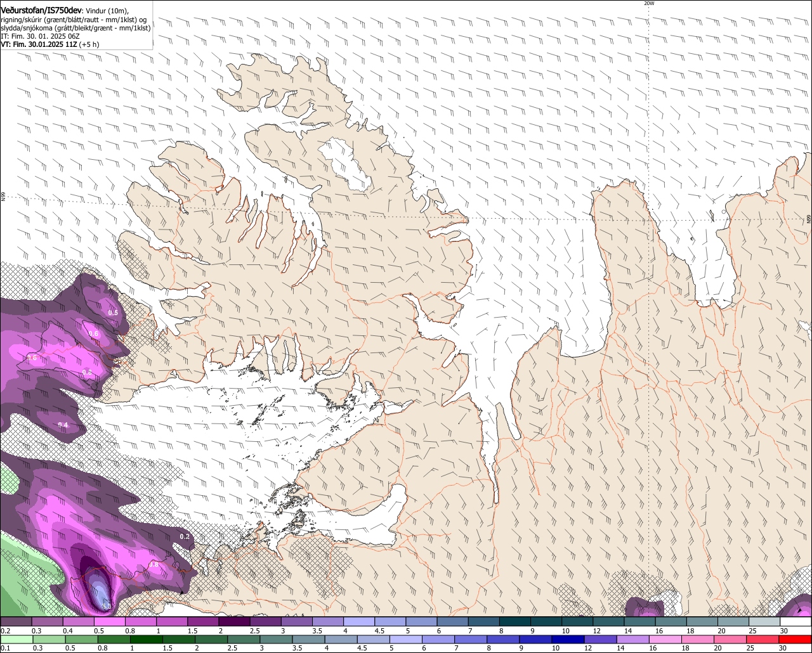The width and height of the screenshot is (812, 653).
Task: Click the 12 label in the upper legend row
Action: click(x=597, y=631)
